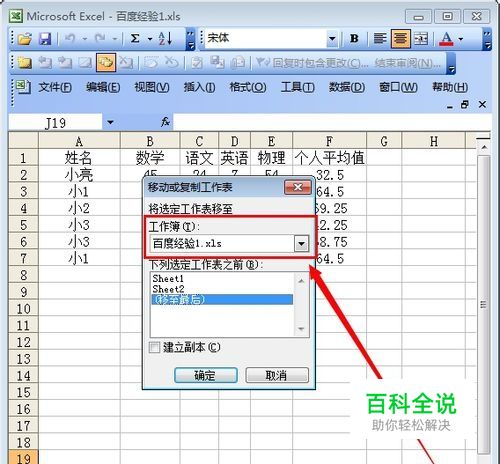Image resolution: width=500 pixels, height=464 pixels.
Task: Click the Undo toolbar icon
Action: click(x=70, y=39)
